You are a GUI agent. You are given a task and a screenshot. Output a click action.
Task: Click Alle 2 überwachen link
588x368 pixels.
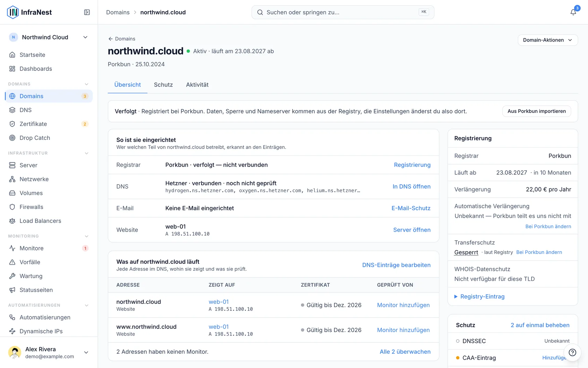coord(405,352)
